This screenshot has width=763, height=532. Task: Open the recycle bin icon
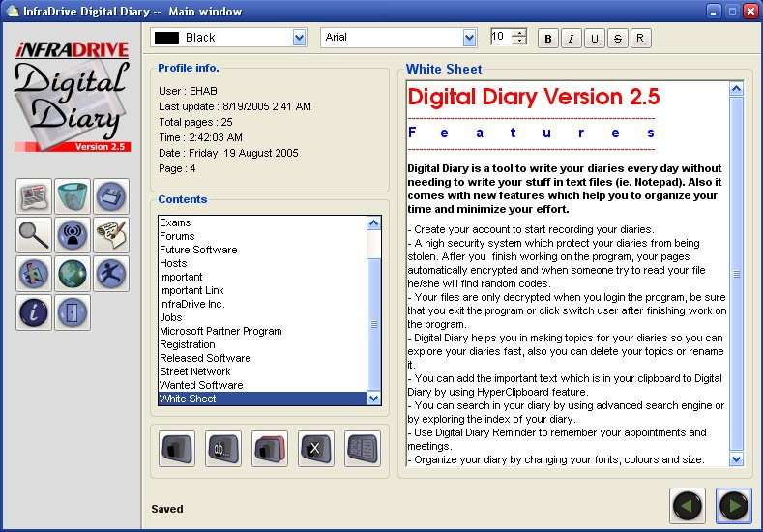click(73, 196)
